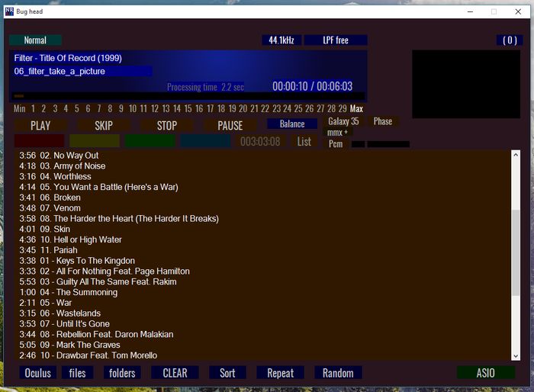Screen dimensions: 534x392
Task: Skip to the next track
Action: click(103, 125)
